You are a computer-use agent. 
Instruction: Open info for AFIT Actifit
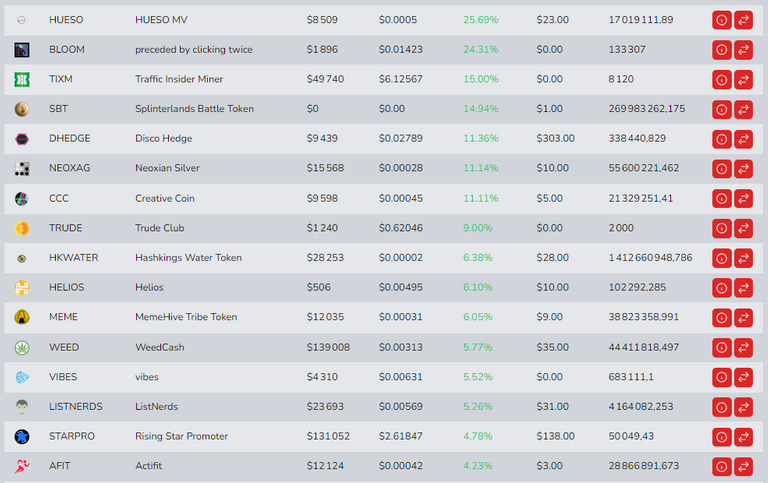point(721,466)
